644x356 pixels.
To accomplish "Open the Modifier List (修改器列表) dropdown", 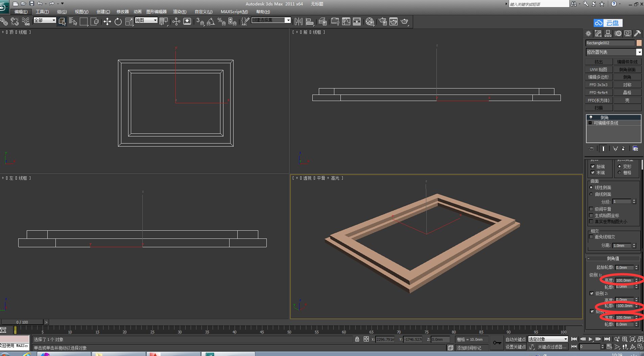I will [614, 52].
